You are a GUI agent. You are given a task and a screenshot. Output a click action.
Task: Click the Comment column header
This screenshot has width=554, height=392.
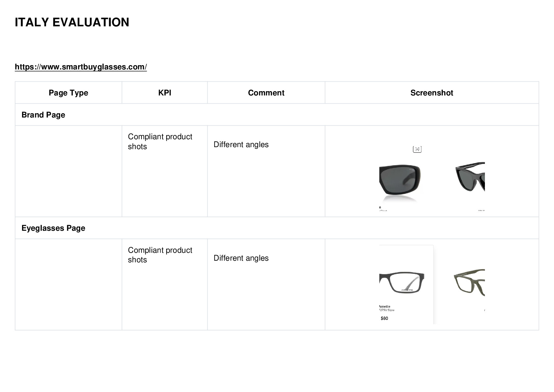pos(266,93)
